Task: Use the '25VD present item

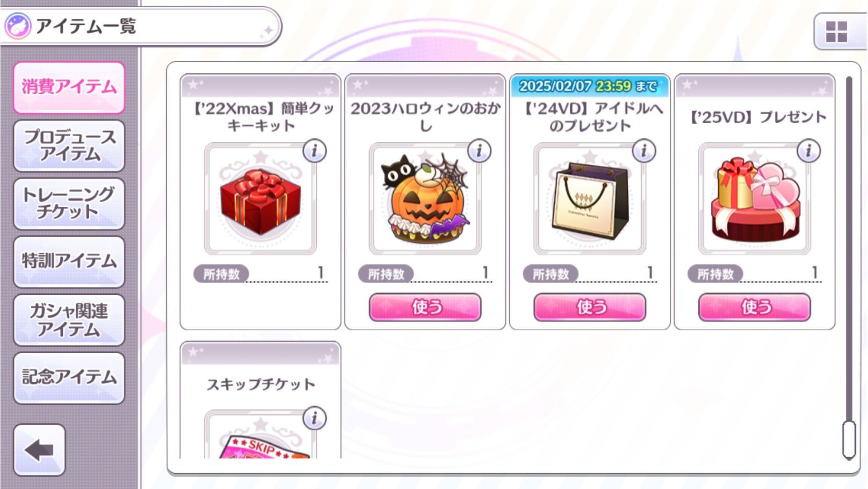Action: (x=754, y=307)
